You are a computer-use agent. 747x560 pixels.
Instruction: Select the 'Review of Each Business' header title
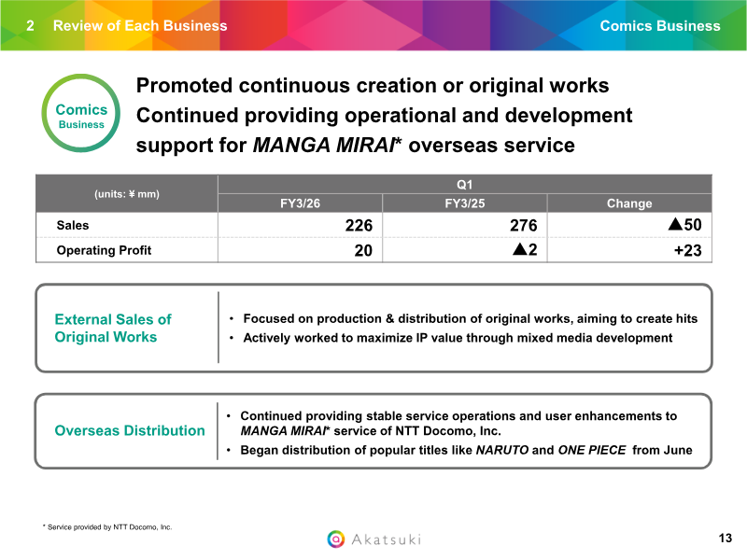click(140, 25)
